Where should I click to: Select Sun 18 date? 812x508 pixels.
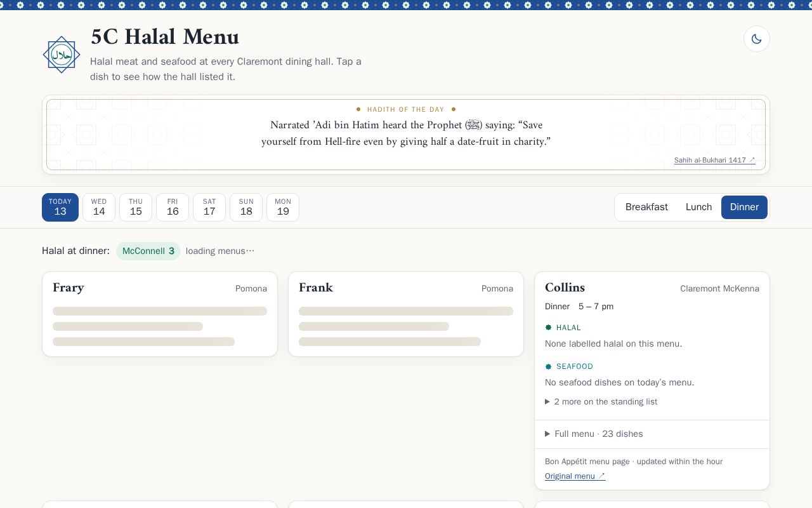coord(246,207)
